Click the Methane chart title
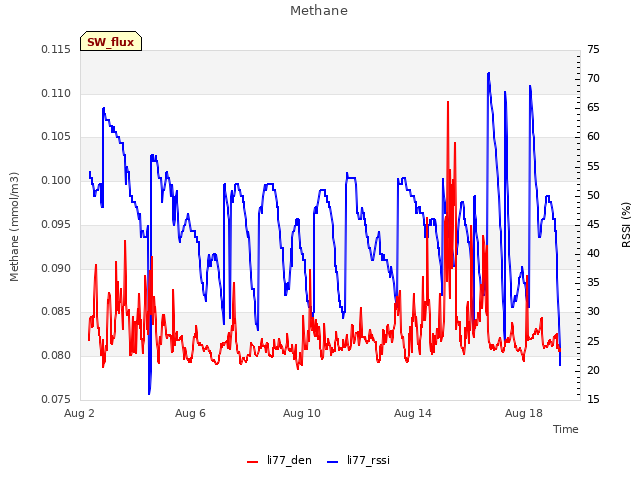The height and width of the screenshot is (480, 640). 319,11
